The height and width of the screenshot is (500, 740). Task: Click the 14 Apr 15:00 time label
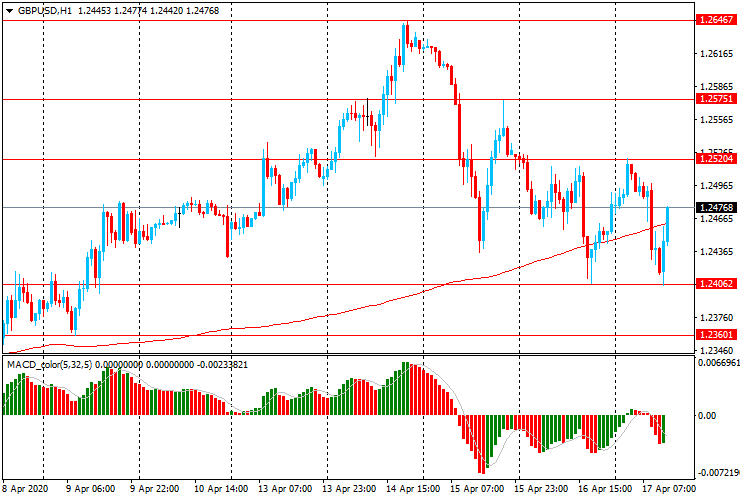[413, 488]
